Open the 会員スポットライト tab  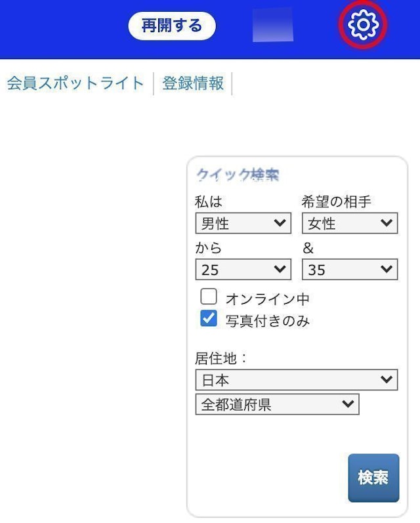(75, 83)
